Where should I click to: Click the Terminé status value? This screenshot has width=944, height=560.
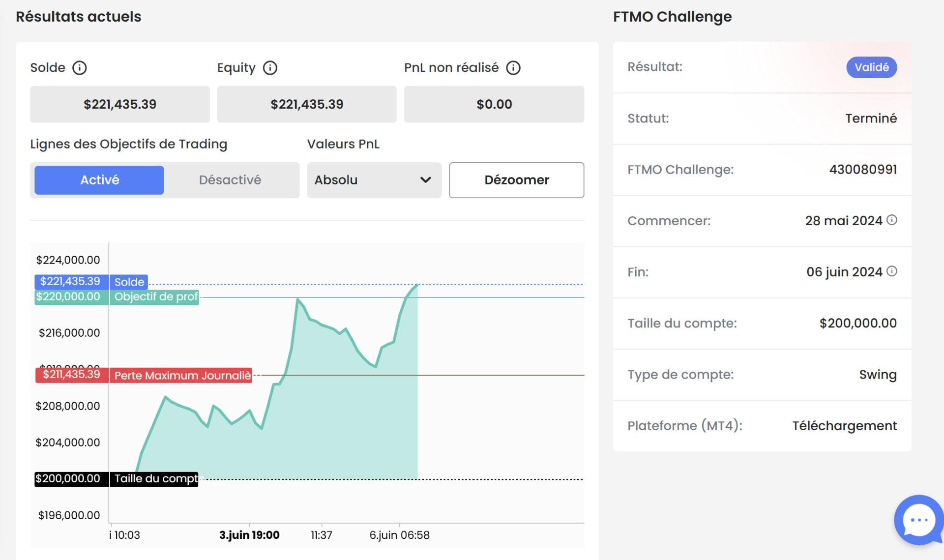pos(871,118)
